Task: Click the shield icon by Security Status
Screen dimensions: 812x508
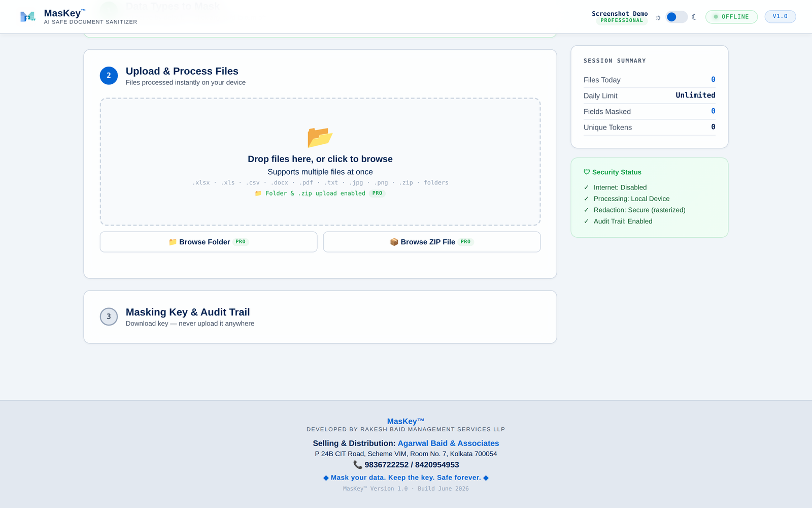Action: tap(587, 172)
